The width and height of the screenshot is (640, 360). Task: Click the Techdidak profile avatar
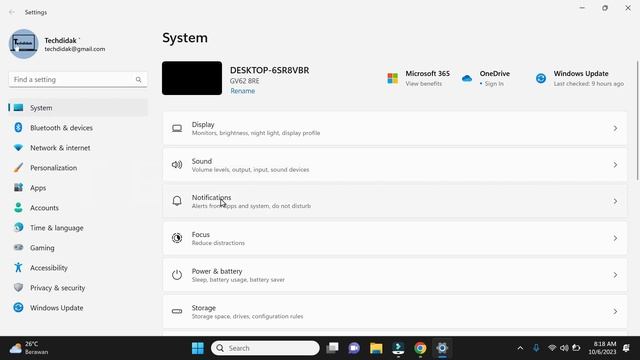point(23,44)
